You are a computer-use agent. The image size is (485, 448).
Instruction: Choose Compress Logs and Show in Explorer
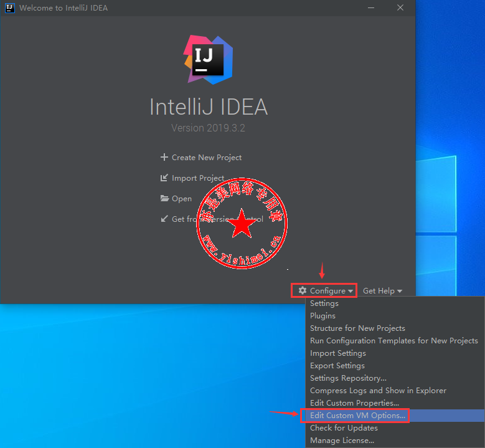(x=395, y=391)
